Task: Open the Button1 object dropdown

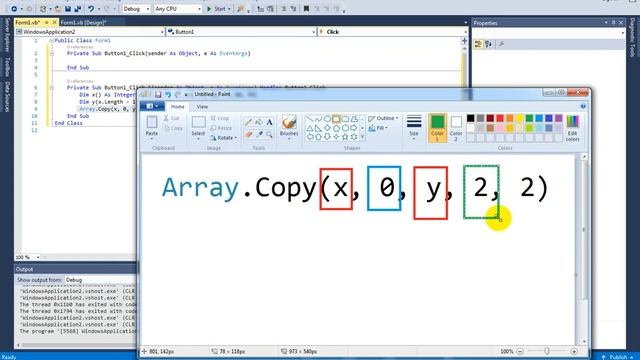Action: tap(241, 32)
